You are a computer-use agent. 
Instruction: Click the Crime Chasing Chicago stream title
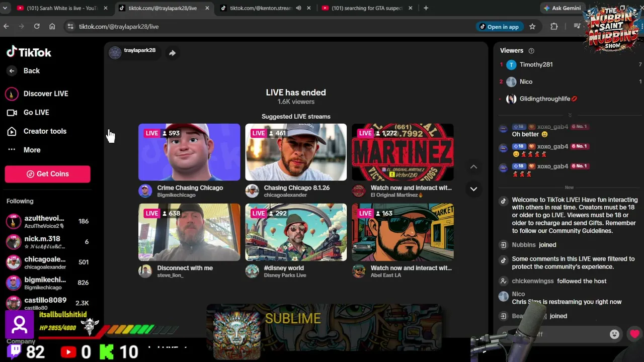pyautogui.click(x=190, y=188)
